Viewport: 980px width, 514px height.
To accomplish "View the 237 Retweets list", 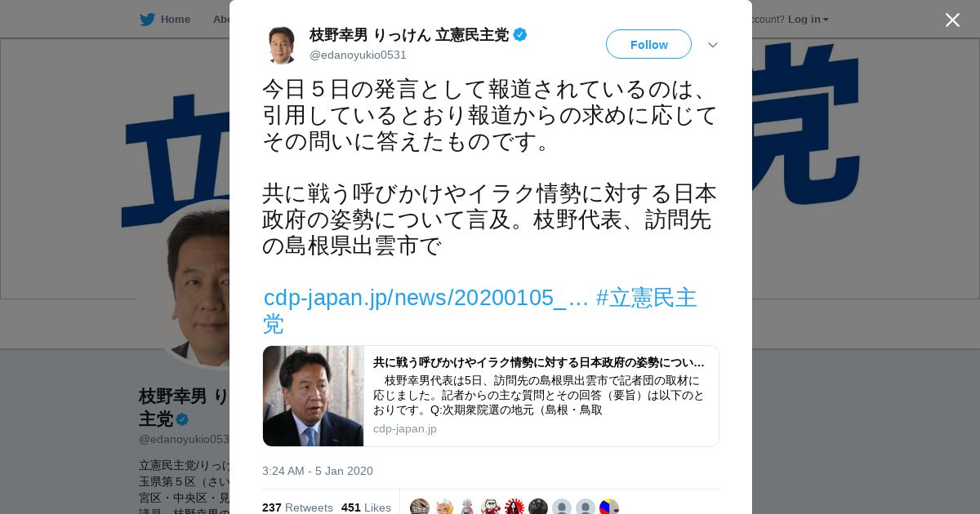I will coord(297,507).
